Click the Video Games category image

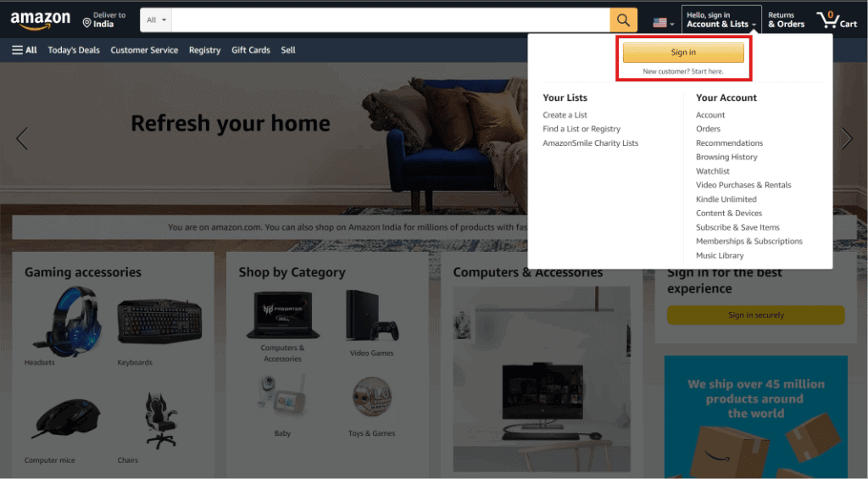point(371,315)
